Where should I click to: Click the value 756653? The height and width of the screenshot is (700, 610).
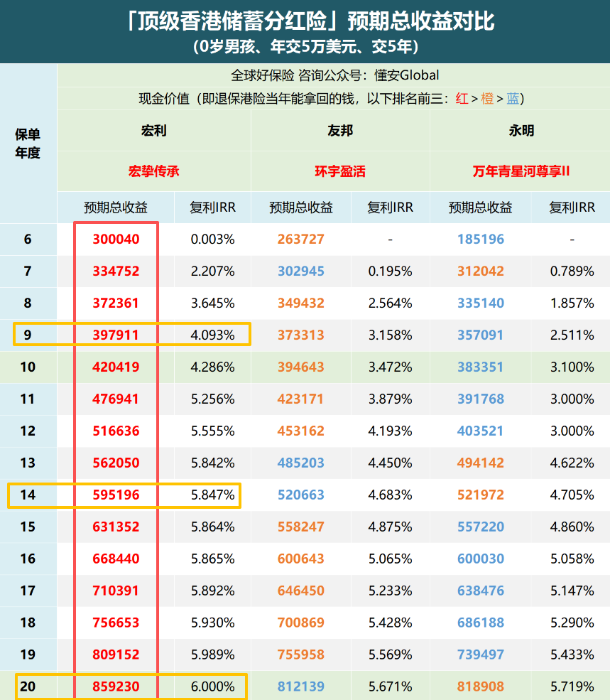(116, 623)
